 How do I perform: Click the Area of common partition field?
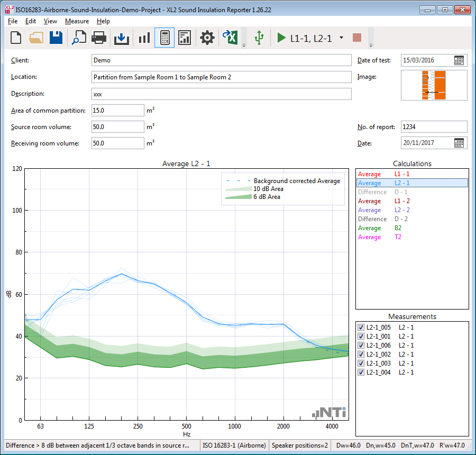117,110
